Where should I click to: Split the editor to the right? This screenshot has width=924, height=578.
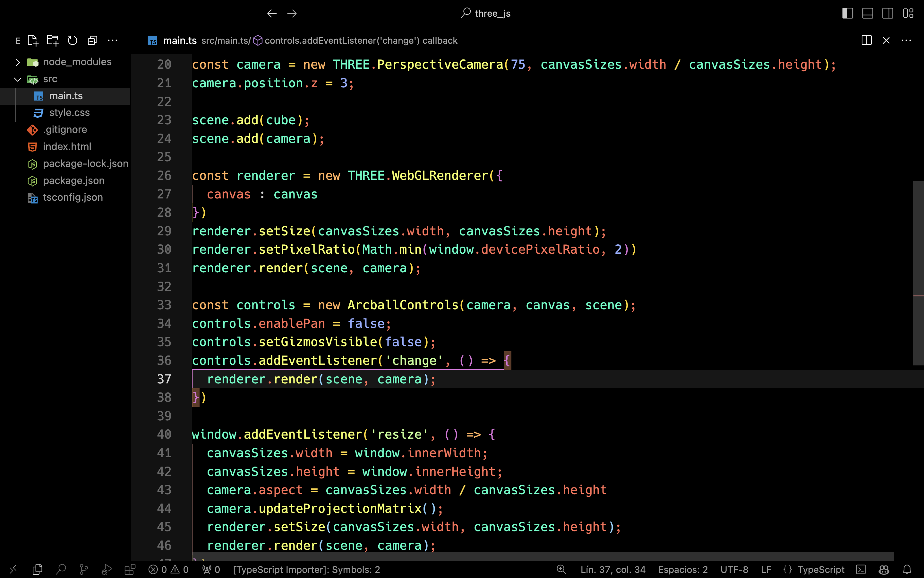pos(867,40)
